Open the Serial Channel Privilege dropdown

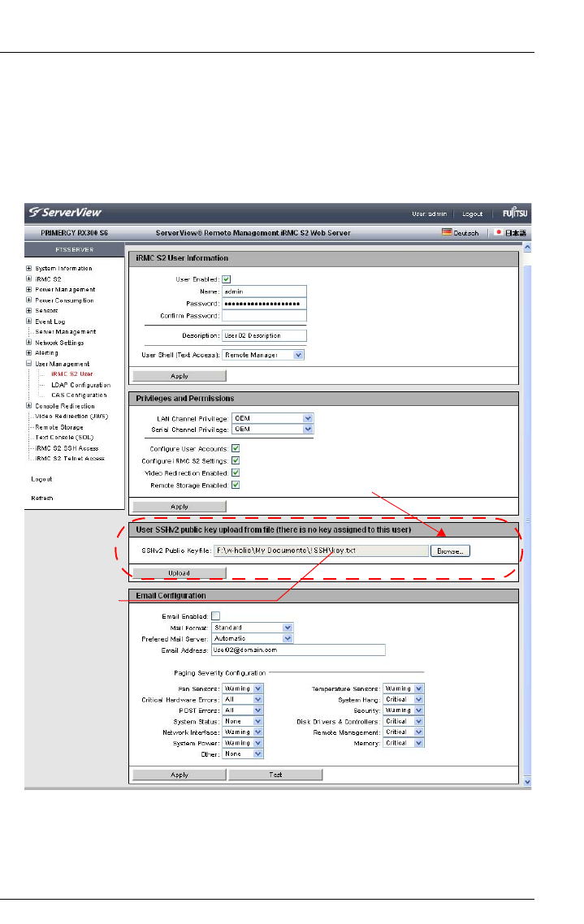coord(272,429)
